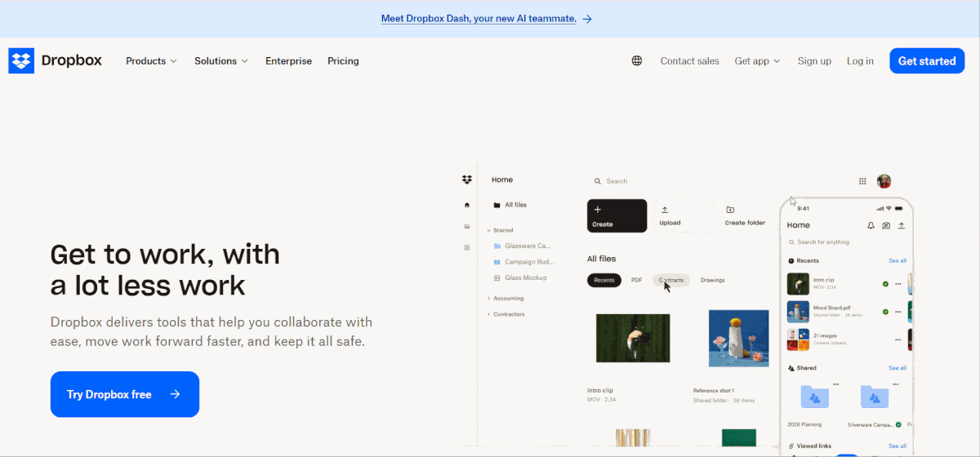Viewport: 980px width, 457px height.
Task: Click the hero heading Get to work, with
Action: pyautogui.click(x=165, y=254)
